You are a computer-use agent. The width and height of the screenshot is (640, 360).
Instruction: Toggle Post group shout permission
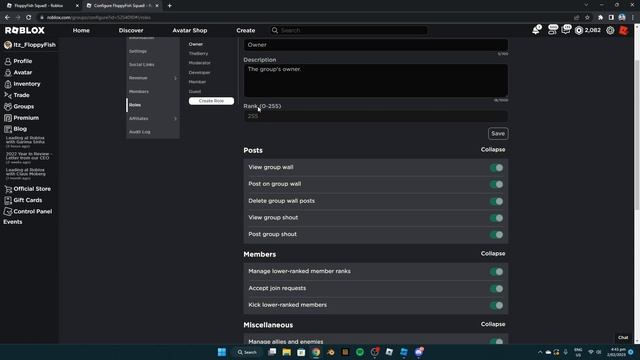496,235
